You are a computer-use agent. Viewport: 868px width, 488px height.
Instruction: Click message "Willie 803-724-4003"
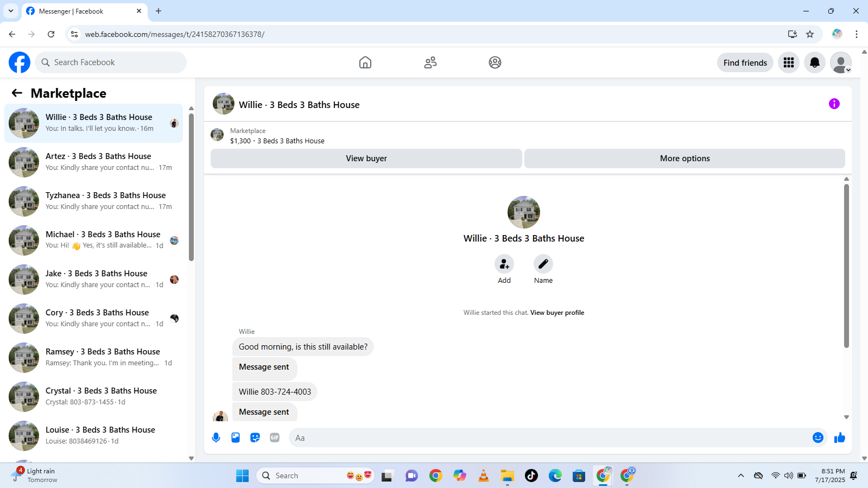pyautogui.click(x=275, y=392)
